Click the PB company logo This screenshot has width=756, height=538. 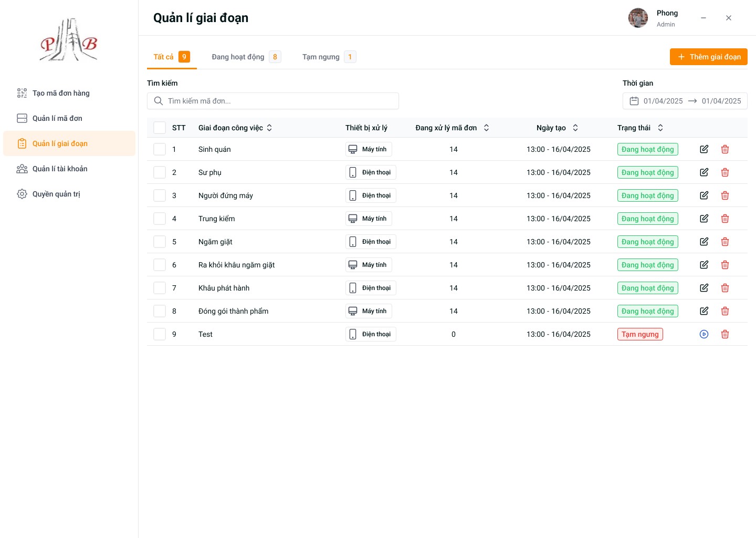(x=69, y=40)
